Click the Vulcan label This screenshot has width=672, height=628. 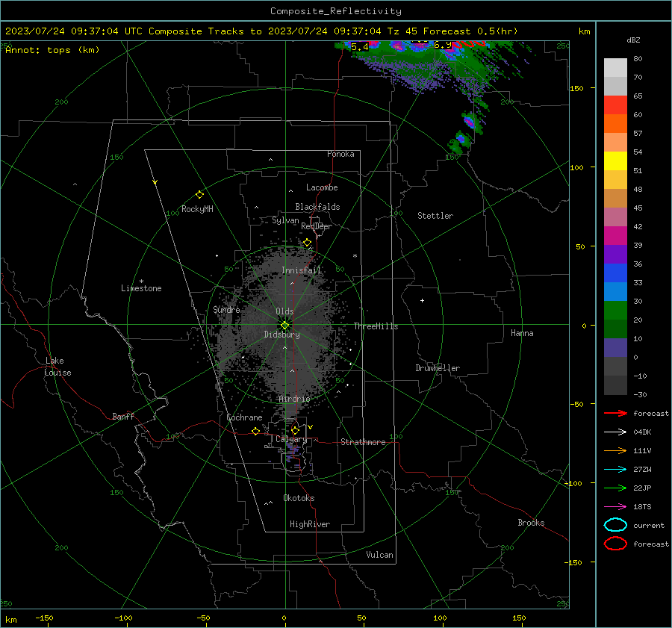380,555
